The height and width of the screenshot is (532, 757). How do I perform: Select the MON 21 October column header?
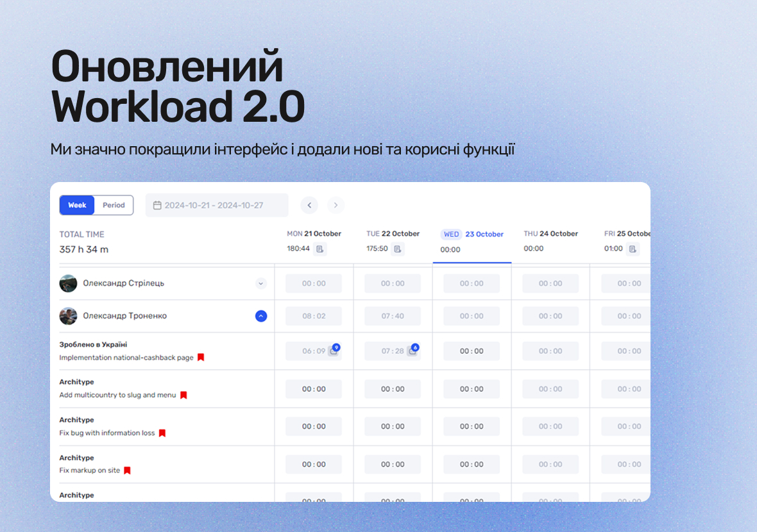point(314,234)
